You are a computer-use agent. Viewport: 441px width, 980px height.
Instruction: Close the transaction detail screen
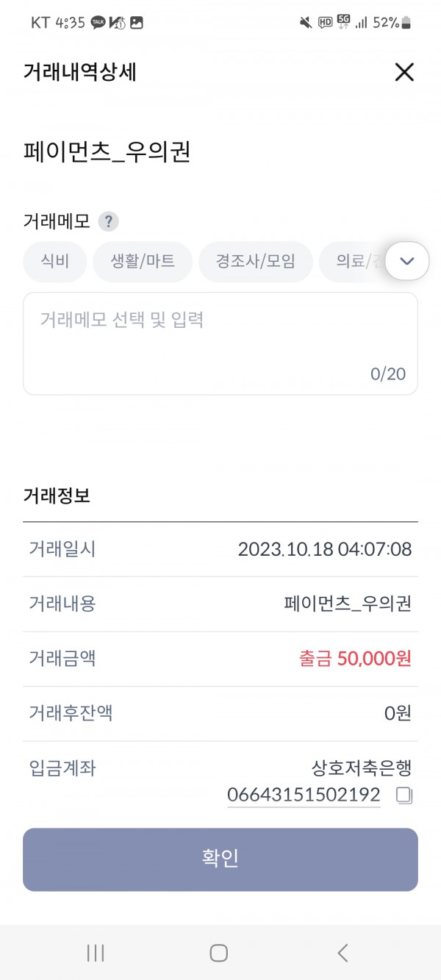[404, 72]
